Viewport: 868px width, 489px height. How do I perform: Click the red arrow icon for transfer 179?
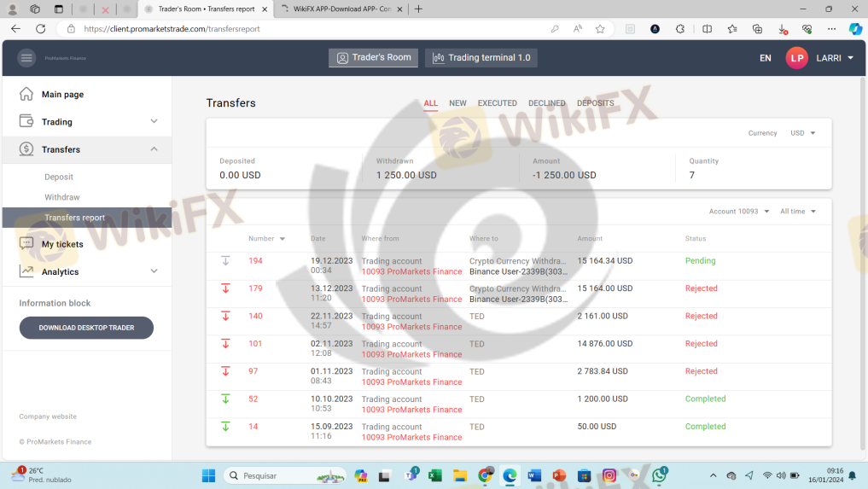225,288
